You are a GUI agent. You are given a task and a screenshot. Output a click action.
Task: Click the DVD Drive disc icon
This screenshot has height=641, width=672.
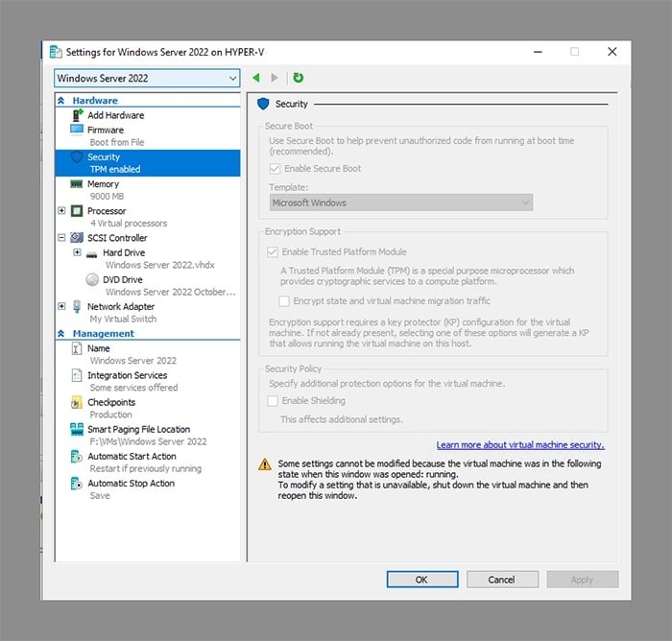coord(92,280)
